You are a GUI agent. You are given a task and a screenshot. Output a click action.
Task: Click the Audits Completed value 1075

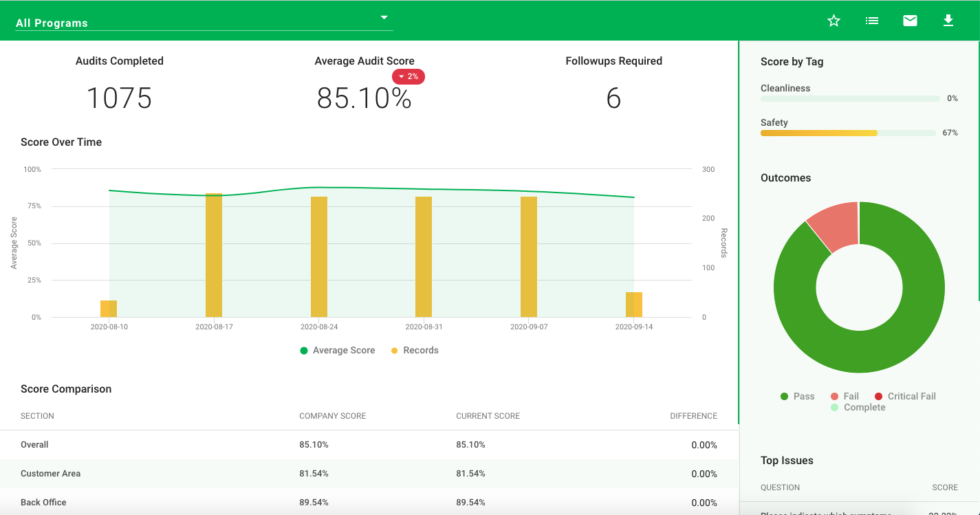(x=119, y=98)
